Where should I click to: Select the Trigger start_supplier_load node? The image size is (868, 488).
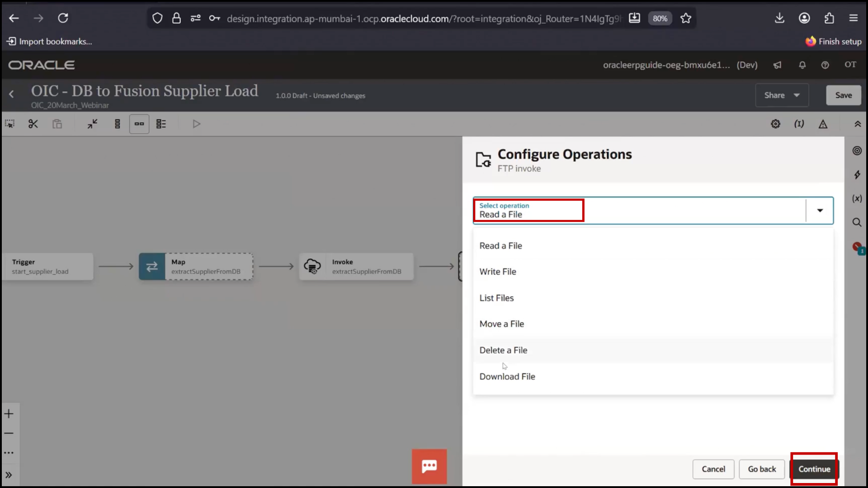(x=47, y=267)
